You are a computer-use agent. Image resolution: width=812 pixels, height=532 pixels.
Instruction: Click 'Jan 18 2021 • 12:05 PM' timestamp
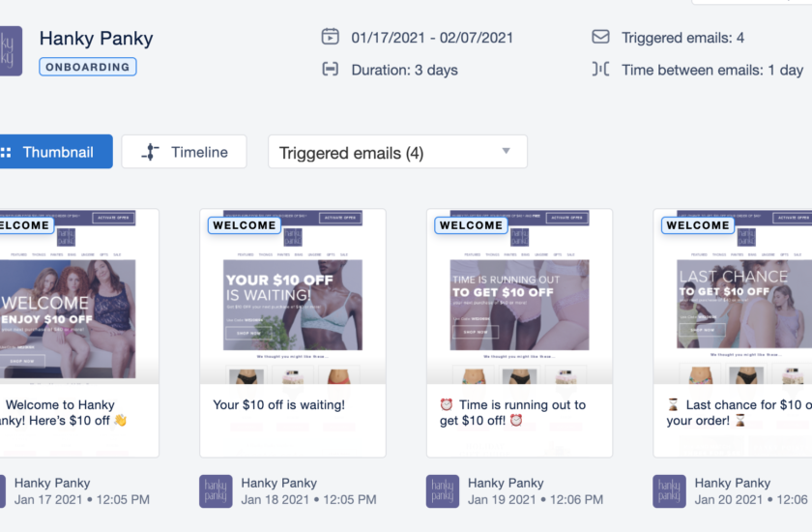click(308, 500)
